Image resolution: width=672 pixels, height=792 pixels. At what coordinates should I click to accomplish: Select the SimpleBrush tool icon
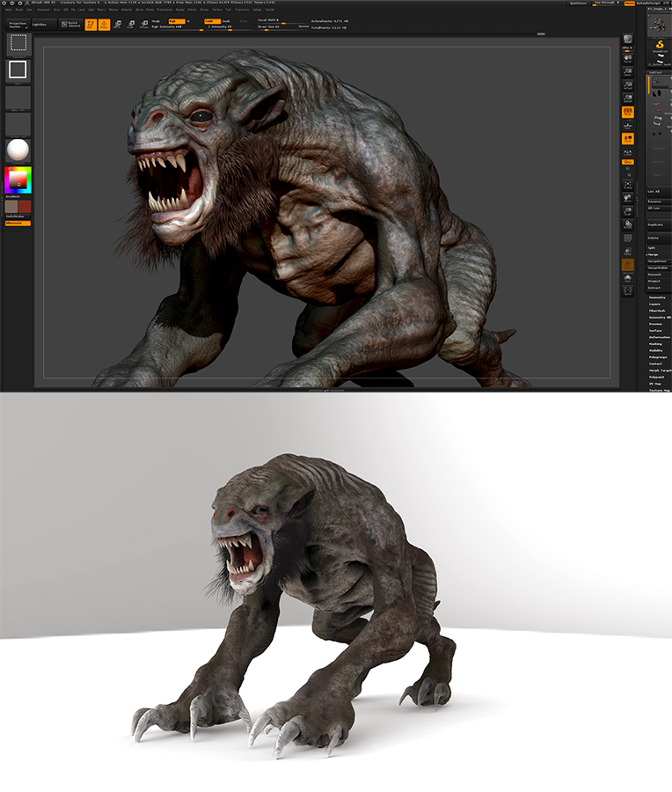pyautogui.click(x=659, y=47)
